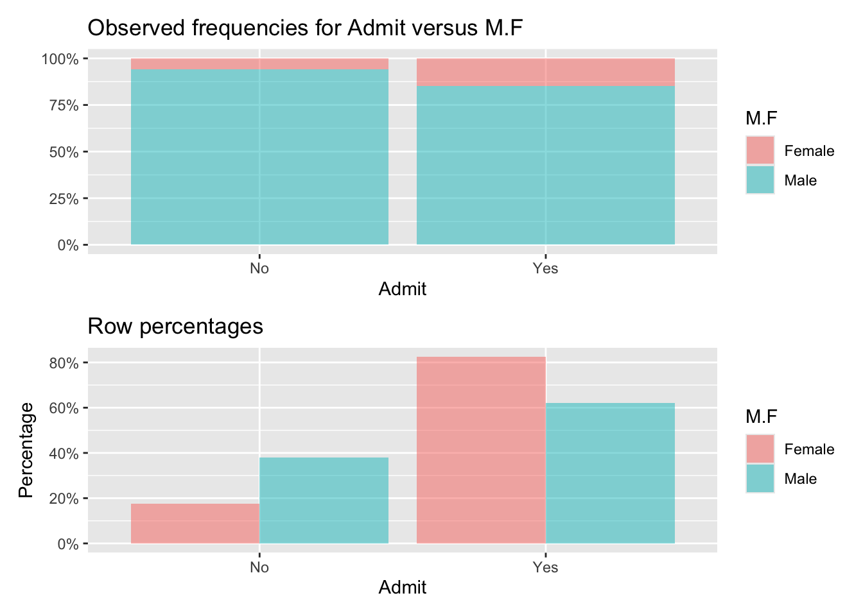The image size is (863, 616).
Task: Click the Male legend swatch in top chart
Action: [760, 180]
